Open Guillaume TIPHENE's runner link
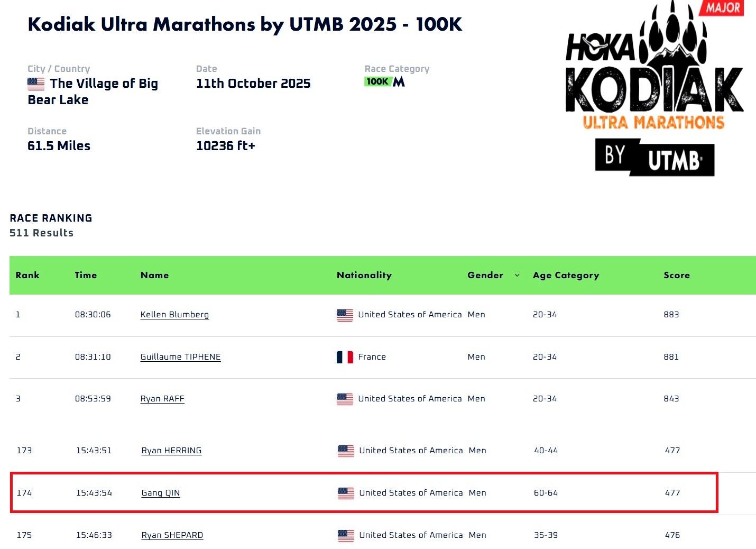Image resolution: width=756 pixels, height=549 pixels. (180, 357)
